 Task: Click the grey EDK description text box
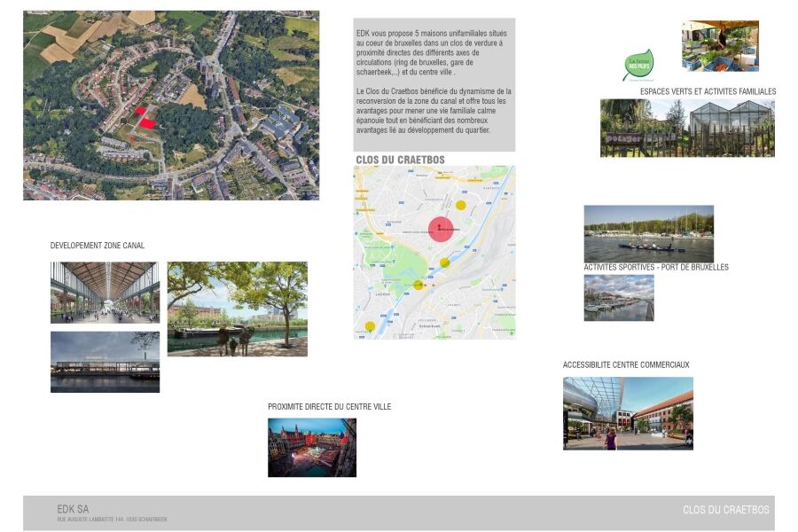434,84
